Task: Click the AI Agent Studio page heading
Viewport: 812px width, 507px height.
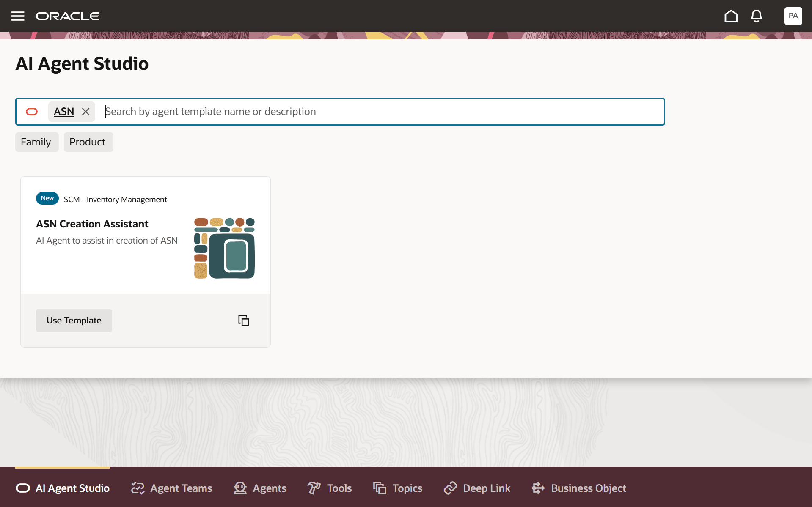Action: [x=82, y=64]
